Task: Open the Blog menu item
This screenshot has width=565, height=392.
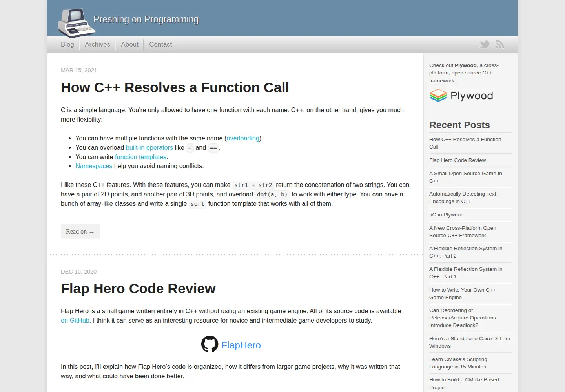Action: pyautogui.click(x=67, y=44)
